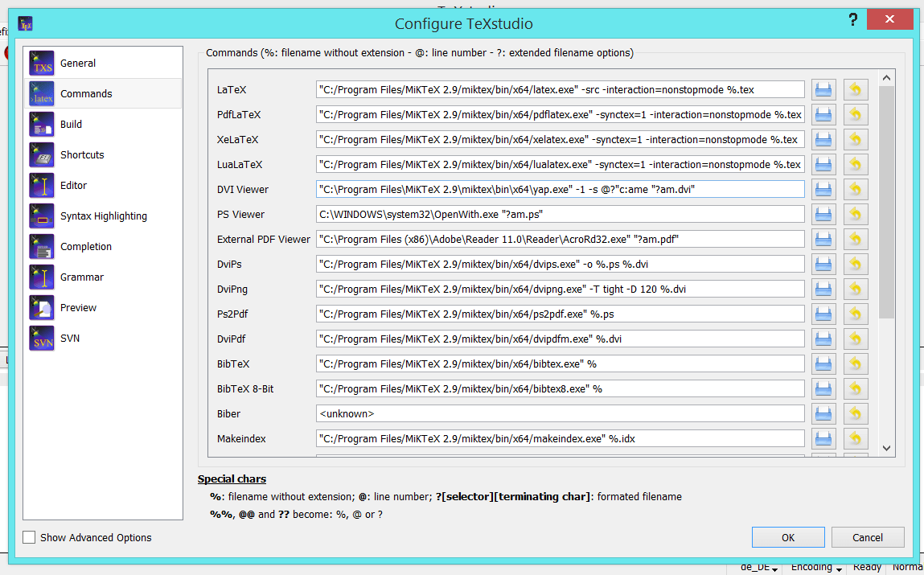Reset the DviPng command to default
This screenshot has height=575, width=924.
point(855,290)
